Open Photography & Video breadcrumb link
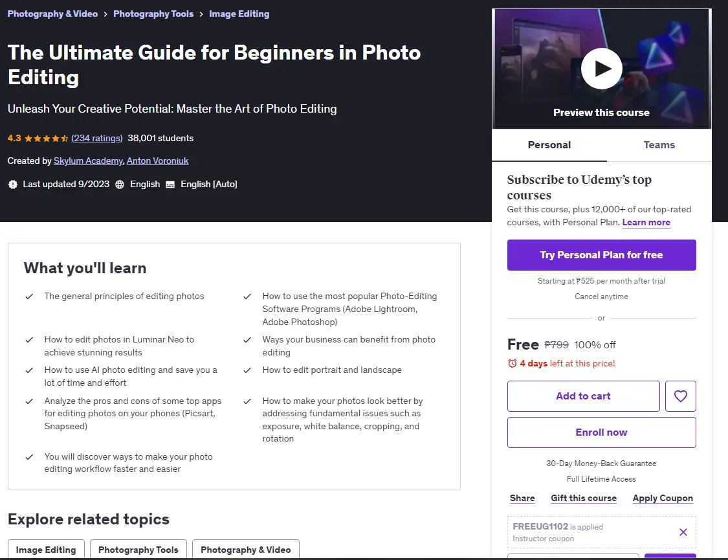 tap(52, 14)
